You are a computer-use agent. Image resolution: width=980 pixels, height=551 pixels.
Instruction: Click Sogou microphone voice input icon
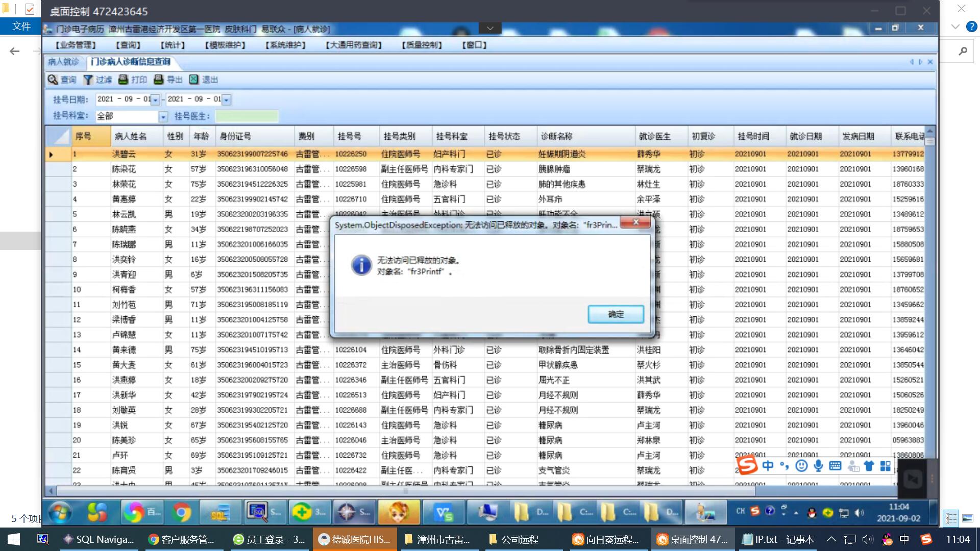(818, 465)
